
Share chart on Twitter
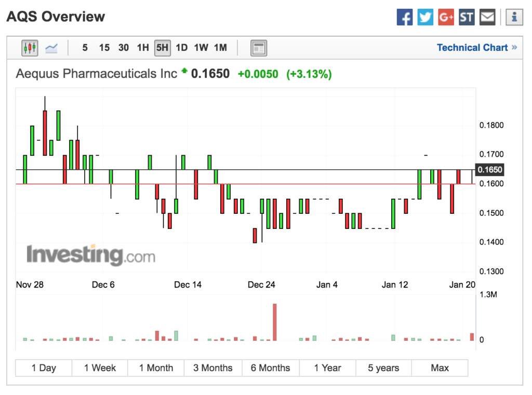(x=425, y=17)
